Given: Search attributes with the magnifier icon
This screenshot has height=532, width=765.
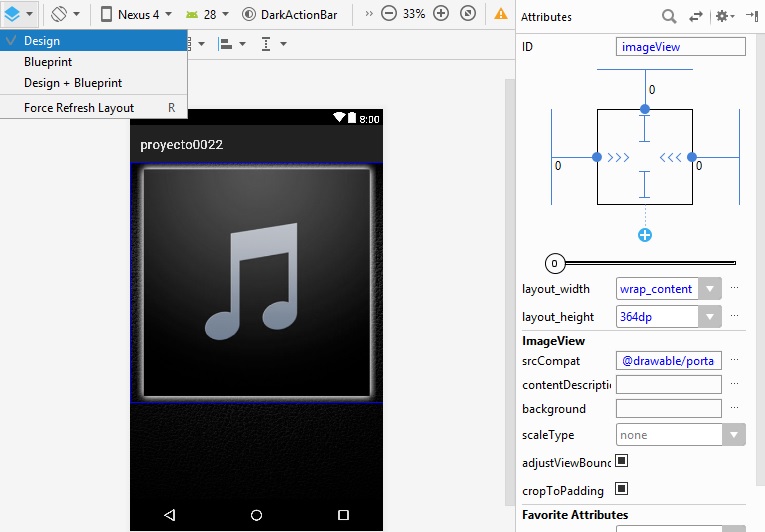Looking at the screenshot, I should [x=669, y=17].
